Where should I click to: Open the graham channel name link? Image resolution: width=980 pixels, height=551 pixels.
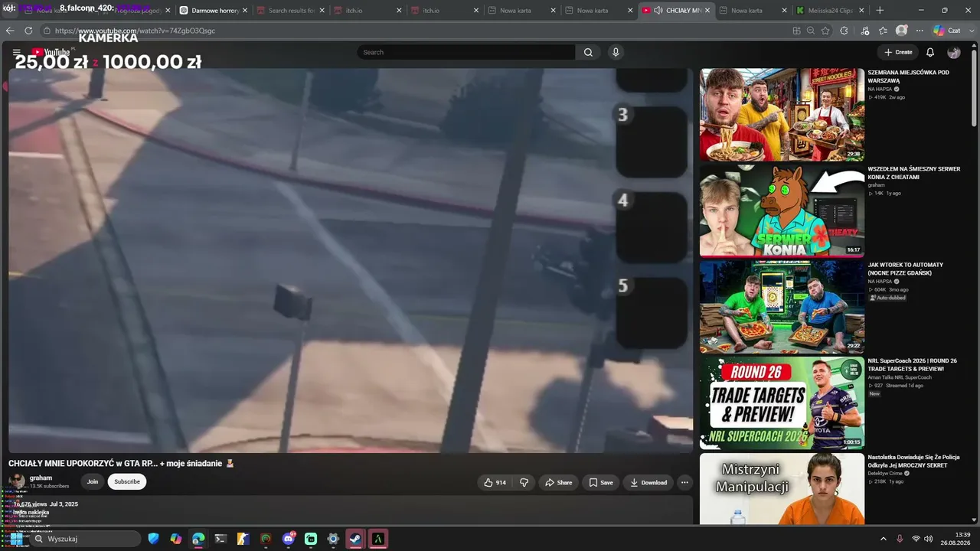click(41, 478)
